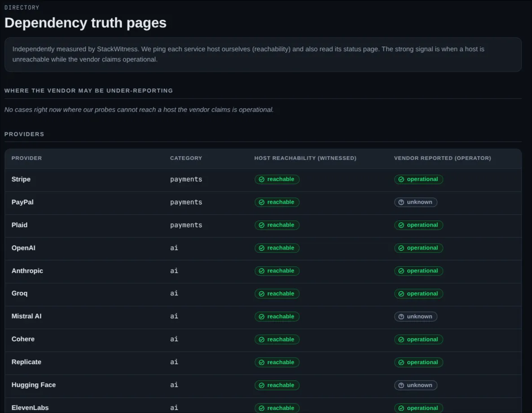Click the ai category in Mistral AI row
The image size is (532, 413).
point(174,316)
